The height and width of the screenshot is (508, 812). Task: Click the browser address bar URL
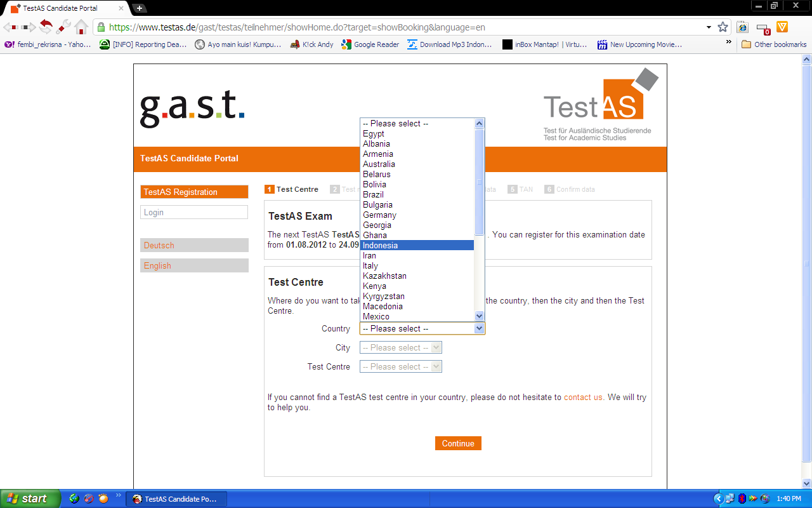point(298,28)
